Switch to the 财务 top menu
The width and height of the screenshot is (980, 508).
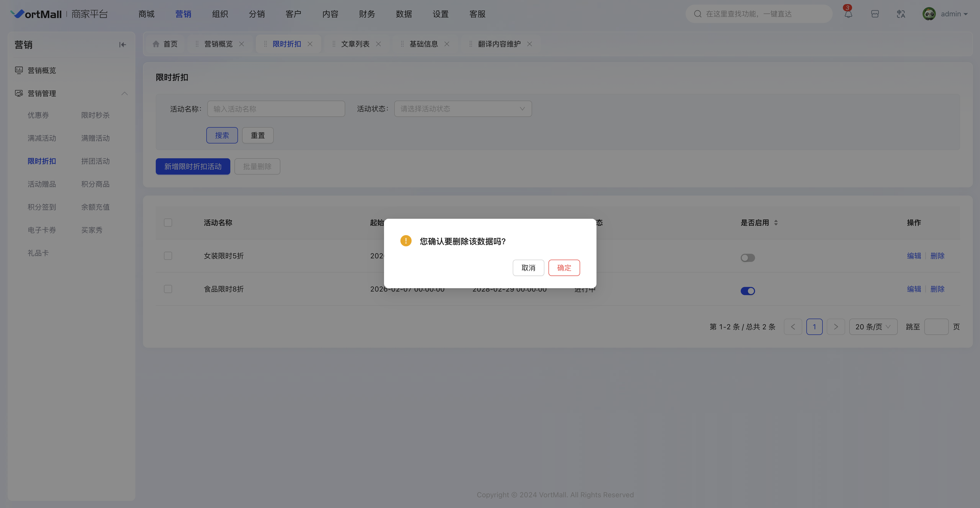click(x=367, y=14)
